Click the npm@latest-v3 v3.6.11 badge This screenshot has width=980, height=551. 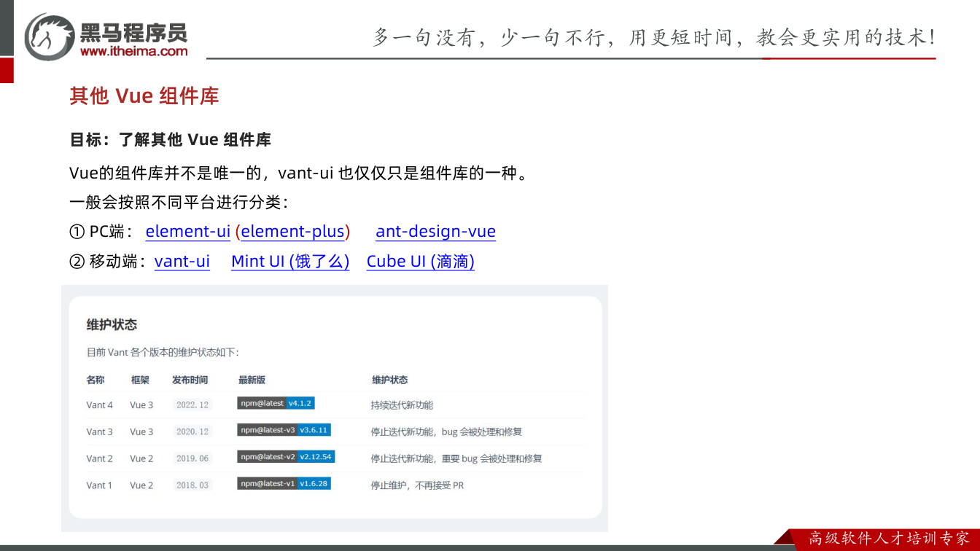point(284,430)
